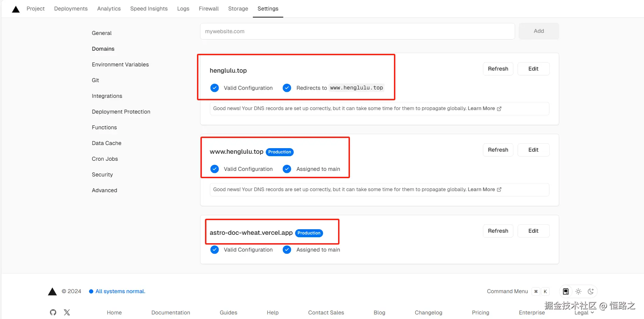The image size is (644, 319).
Task: Refresh the astro-doc-wheat.vercel.app domain
Action: (498, 231)
